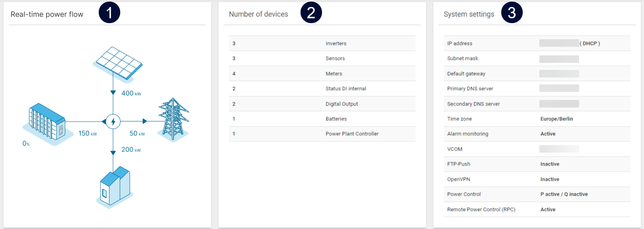Click the OpenVPN Inactive status
Viewport: 644px width, 229px height.
[550, 179]
